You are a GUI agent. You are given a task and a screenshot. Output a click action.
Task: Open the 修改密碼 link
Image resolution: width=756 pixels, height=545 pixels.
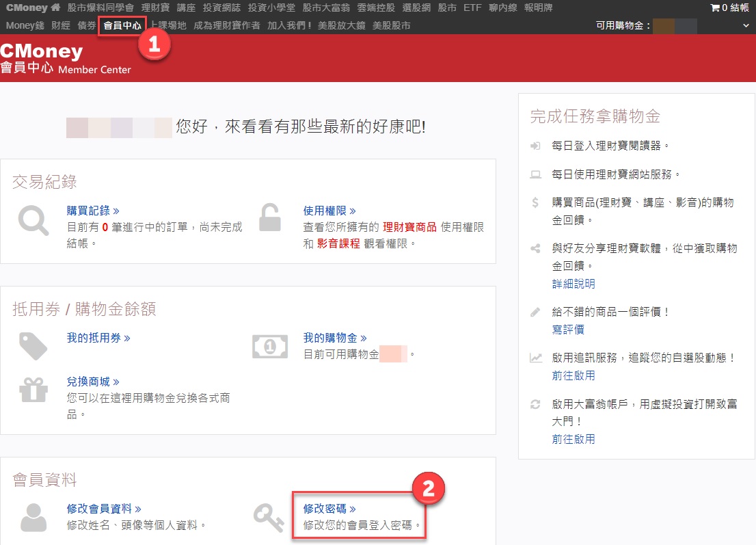(x=329, y=509)
